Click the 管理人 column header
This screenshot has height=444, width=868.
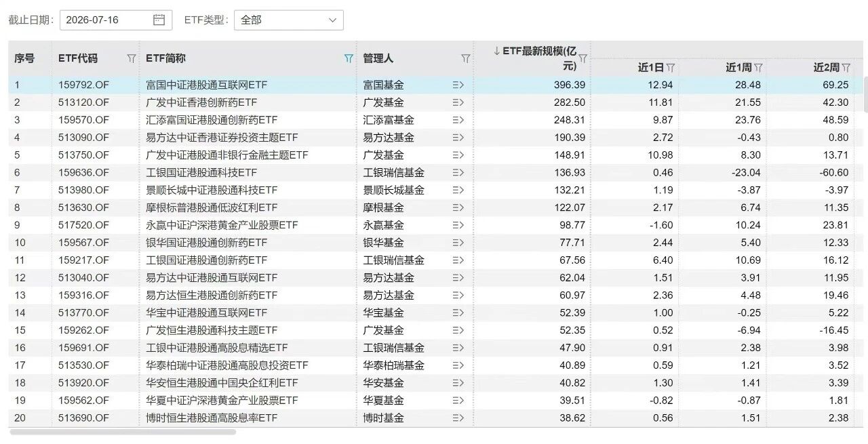click(378, 58)
